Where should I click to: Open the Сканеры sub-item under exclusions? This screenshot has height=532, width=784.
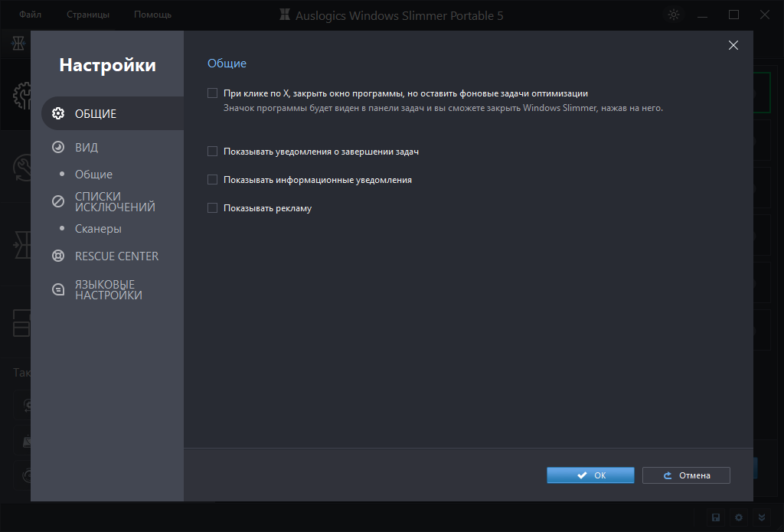98,229
